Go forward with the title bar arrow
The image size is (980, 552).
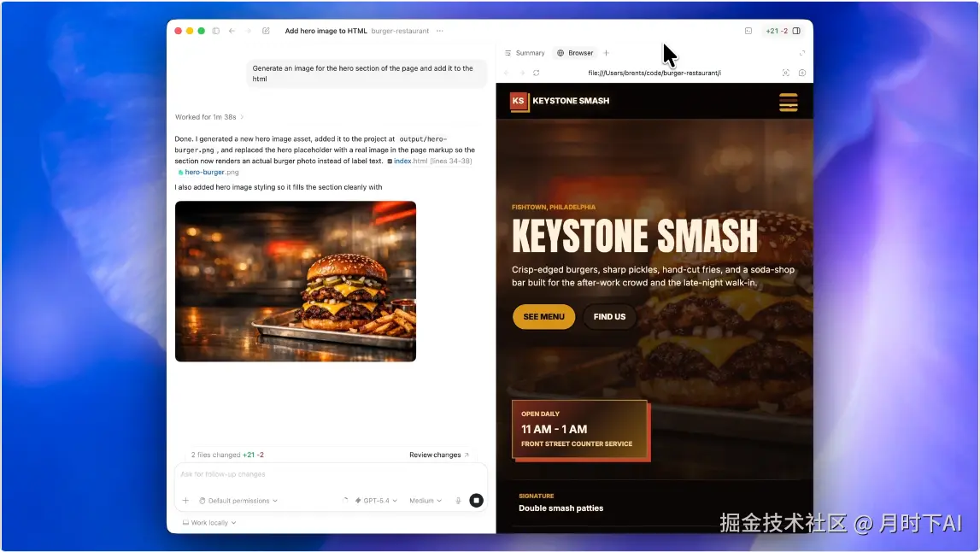click(x=248, y=31)
